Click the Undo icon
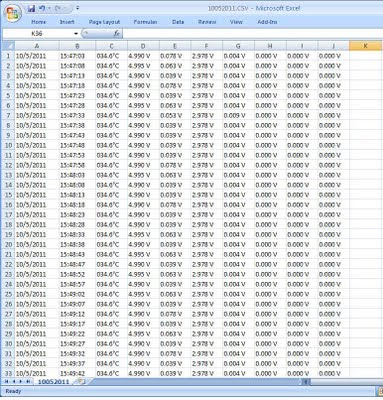383x400 pixels. pyautogui.click(x=42, y=9)
